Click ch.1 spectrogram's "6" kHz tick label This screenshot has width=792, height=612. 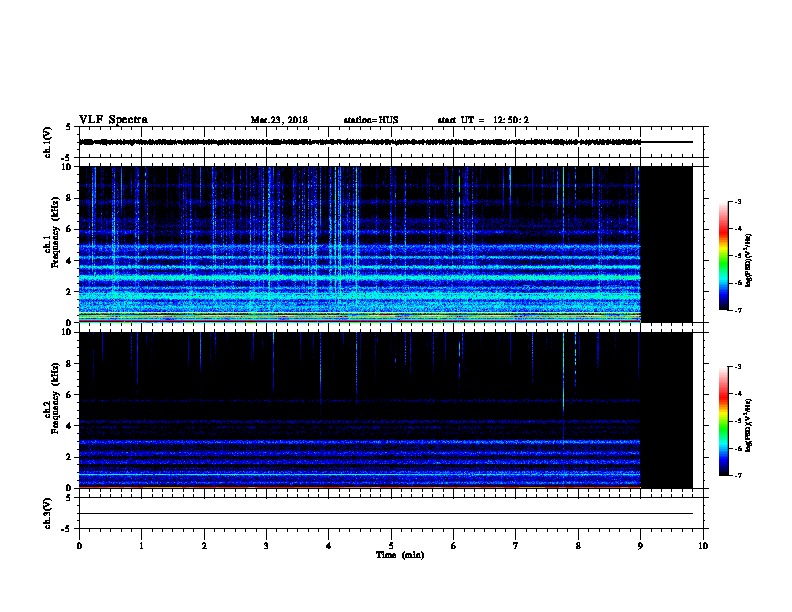click(69, 229)
